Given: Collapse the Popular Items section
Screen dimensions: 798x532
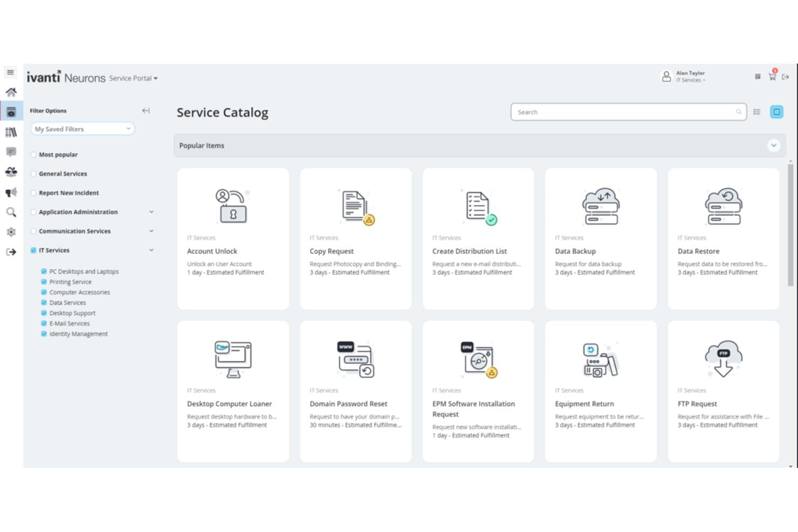Looking at the screenshot, I should tap(773, 146).
